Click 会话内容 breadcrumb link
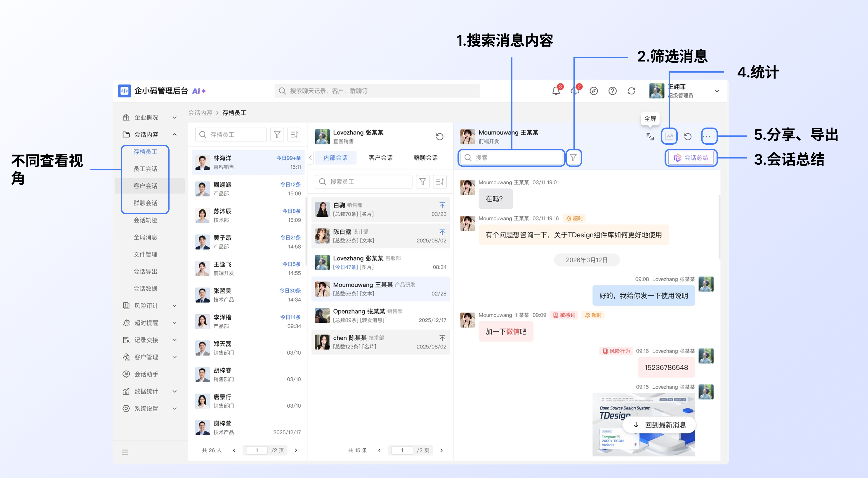The height and width of the screenshot is (478, 868). click(x=200, y=113)
